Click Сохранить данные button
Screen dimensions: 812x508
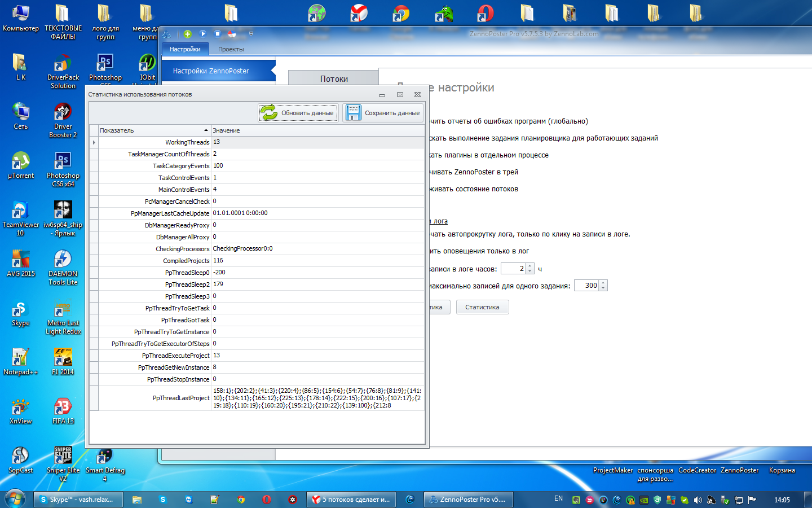coord(383,113)
